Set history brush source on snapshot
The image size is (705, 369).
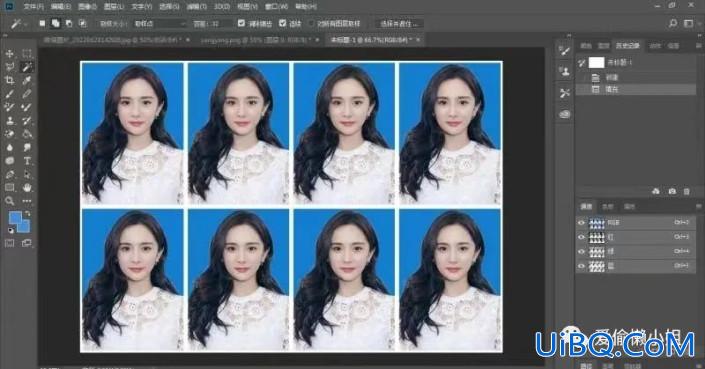(x=582, y=63)
